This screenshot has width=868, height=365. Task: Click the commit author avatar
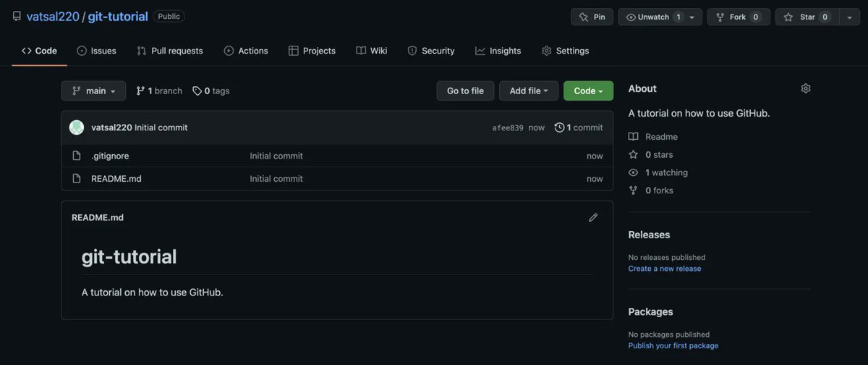click(x=77, y=127)
